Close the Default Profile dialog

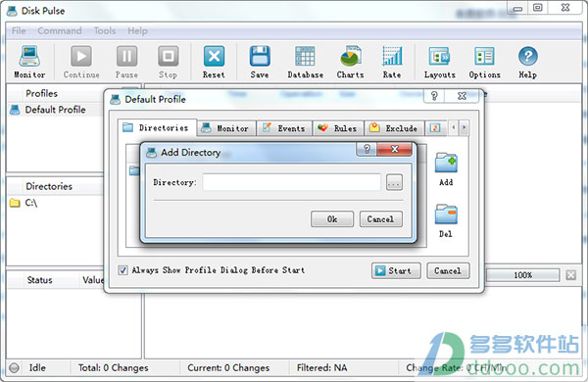(x=462, y=96)
